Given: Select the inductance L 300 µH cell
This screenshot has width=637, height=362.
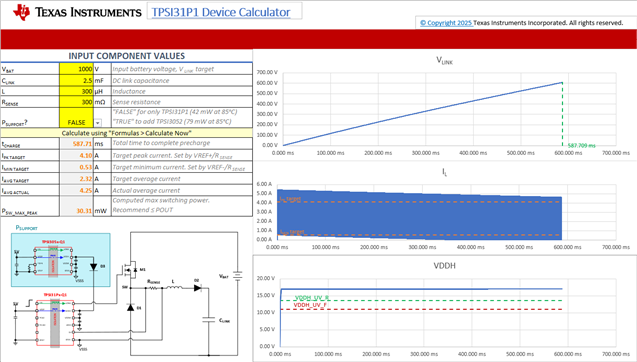Looking at the screenshot, I should coord(76,91).
